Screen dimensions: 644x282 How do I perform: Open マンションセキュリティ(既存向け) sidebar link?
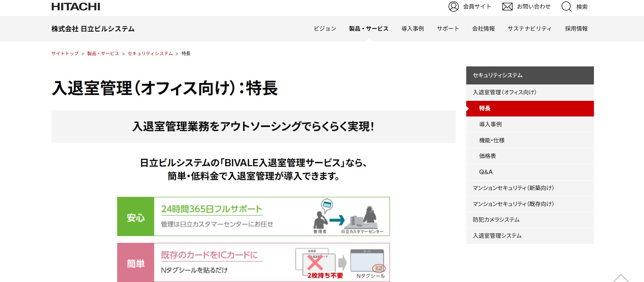pos(530,204)
